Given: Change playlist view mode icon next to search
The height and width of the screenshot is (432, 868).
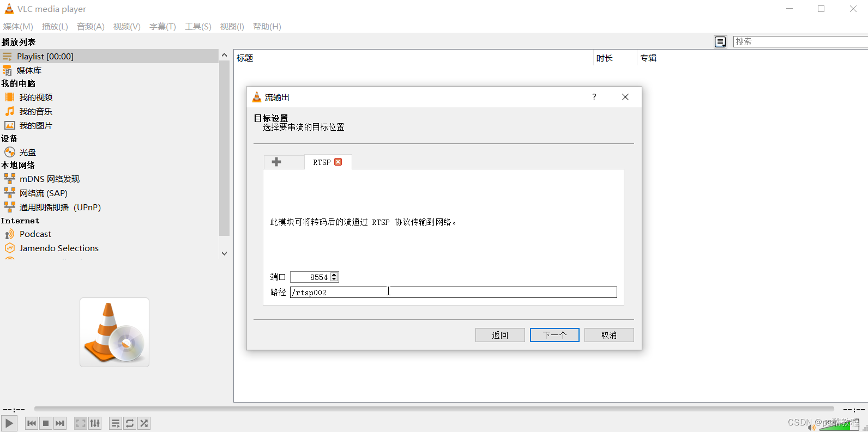Looking at the screenshot, I should click(x=720, y=42).
